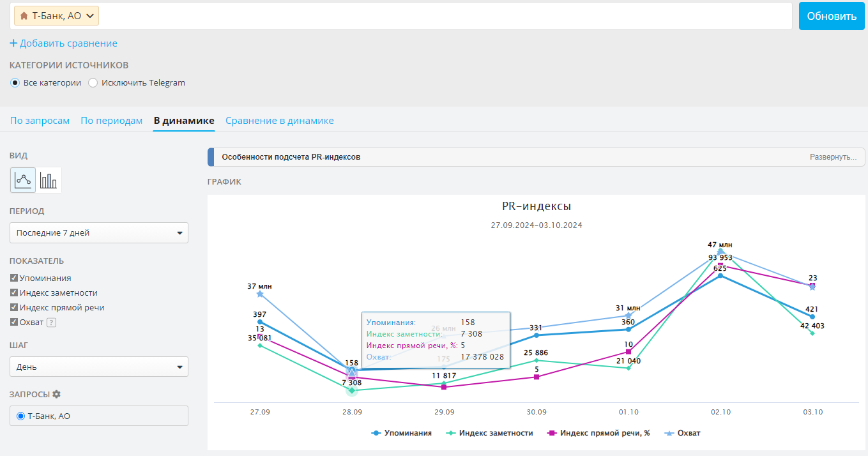
Task: Toggle Индекс заметности legend marker
Action: (450, 433)
